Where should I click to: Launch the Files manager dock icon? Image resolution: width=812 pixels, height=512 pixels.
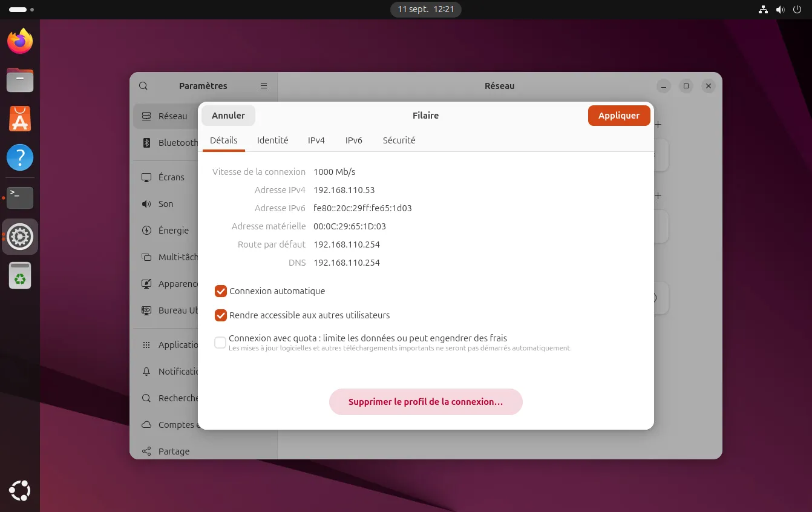click(x=20, y=80)
